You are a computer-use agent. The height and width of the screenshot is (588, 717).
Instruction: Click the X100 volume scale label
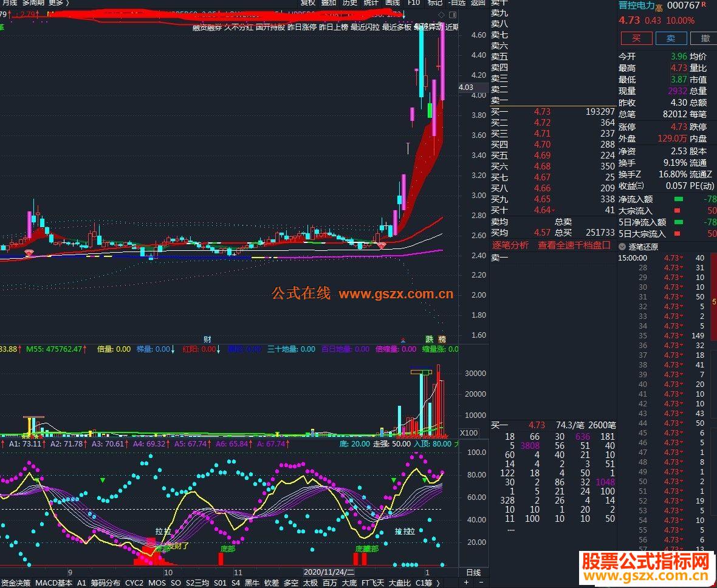(468, 432)
